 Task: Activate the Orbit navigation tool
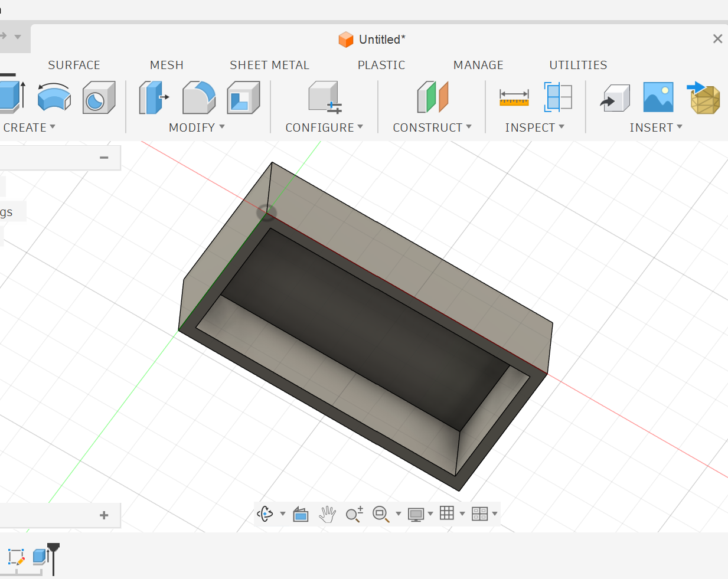click(265, 514)
